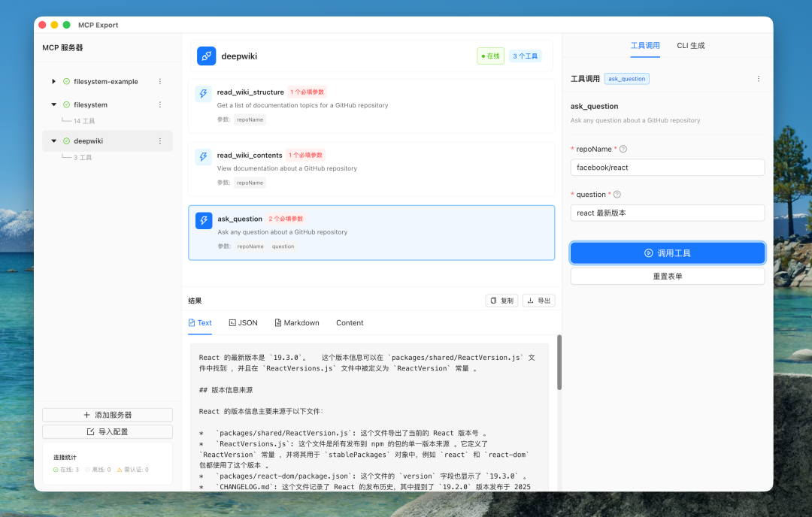Click the 3 个工具 badge for deepwiki
Viewport: 812px width, 517px height.
coord(523,56)
